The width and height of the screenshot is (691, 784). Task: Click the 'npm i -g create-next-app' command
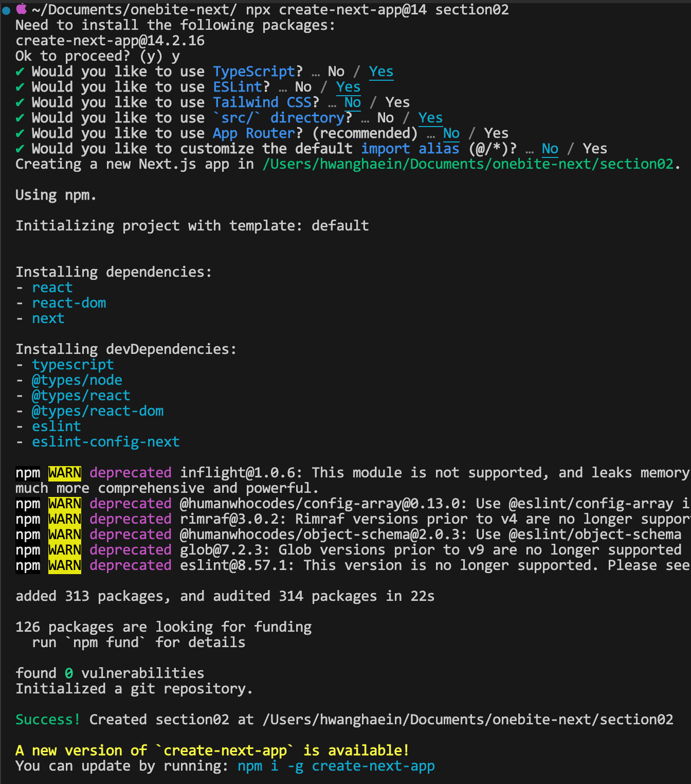(x=336, y=766)
